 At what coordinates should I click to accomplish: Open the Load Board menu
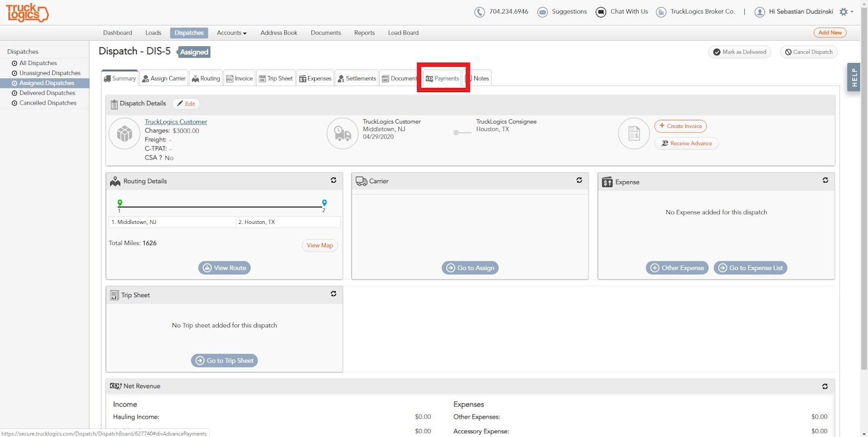click(403, 33)
